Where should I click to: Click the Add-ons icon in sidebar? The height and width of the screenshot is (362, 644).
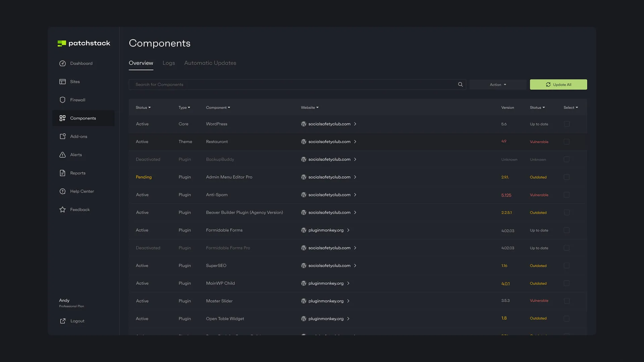coord(62,136)
